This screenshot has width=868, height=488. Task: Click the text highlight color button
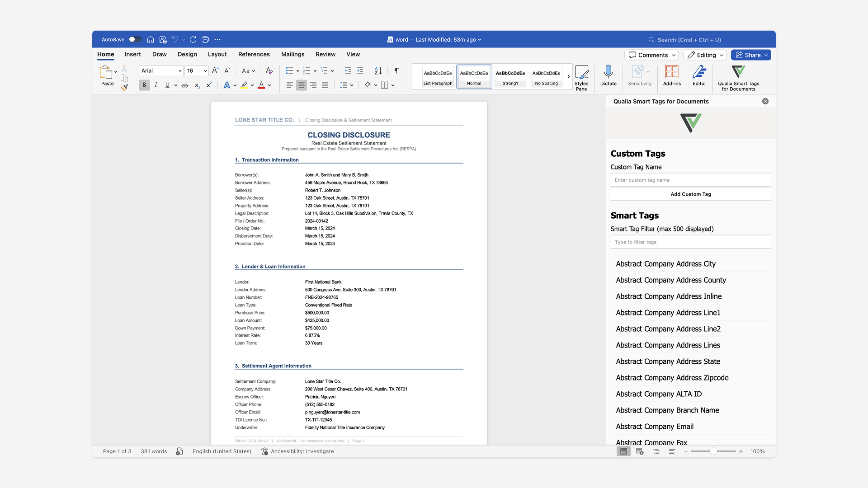pos(244,85)
